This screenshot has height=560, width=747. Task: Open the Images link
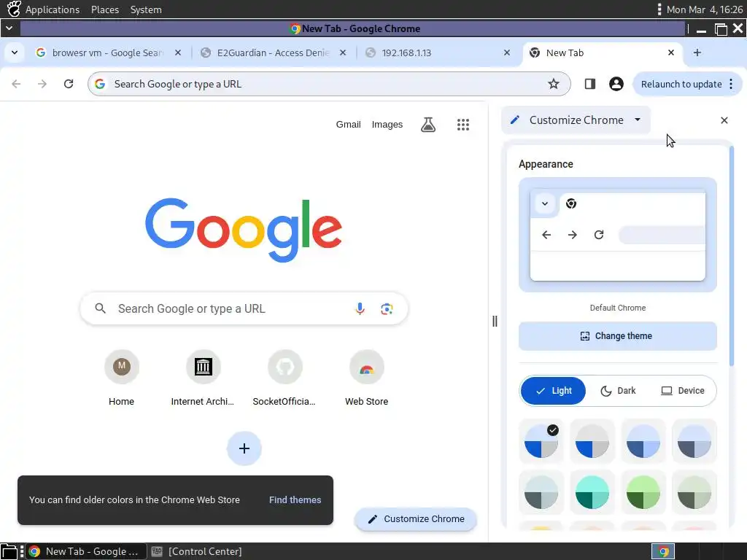point(387,124)
